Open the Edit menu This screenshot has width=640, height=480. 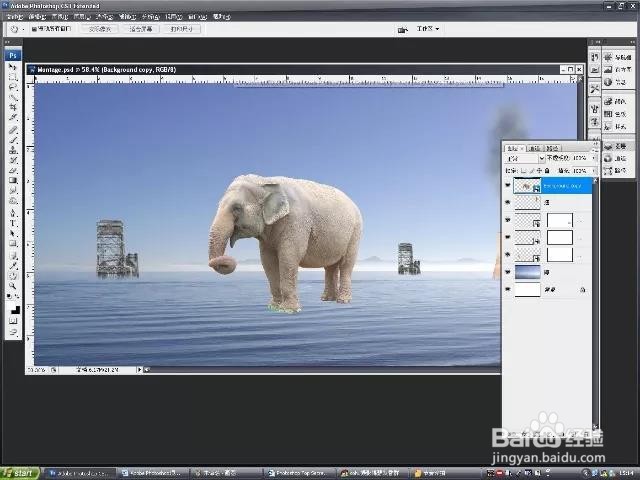point(37,17)
